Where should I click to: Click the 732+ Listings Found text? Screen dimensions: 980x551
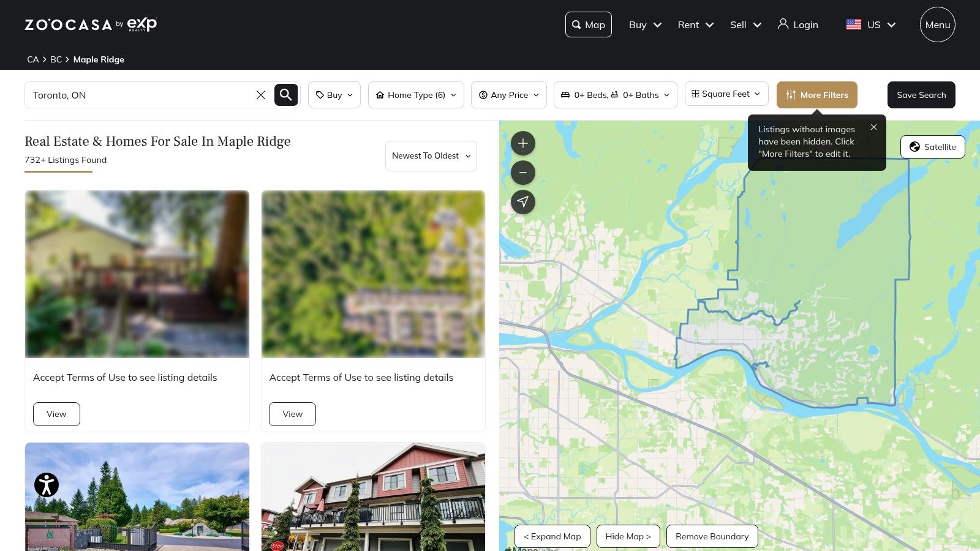tap(66, 160)
